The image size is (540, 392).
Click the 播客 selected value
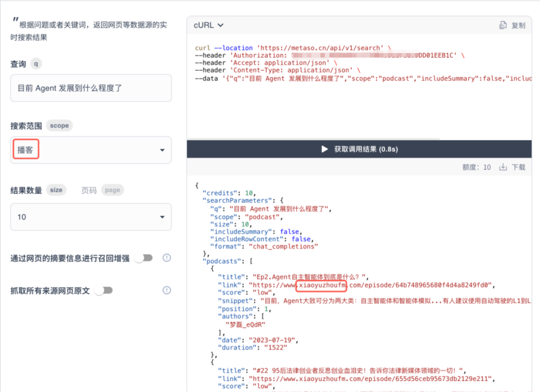pos(25,150)
